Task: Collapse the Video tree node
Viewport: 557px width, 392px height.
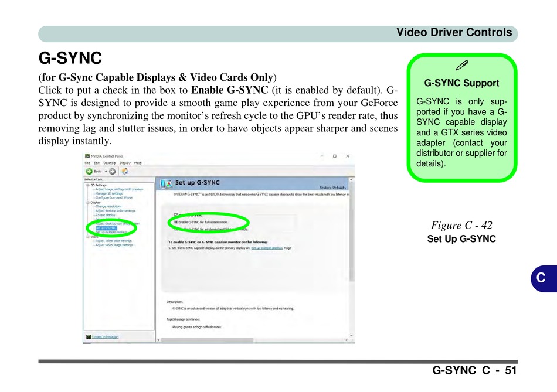Action: [87, 237]
